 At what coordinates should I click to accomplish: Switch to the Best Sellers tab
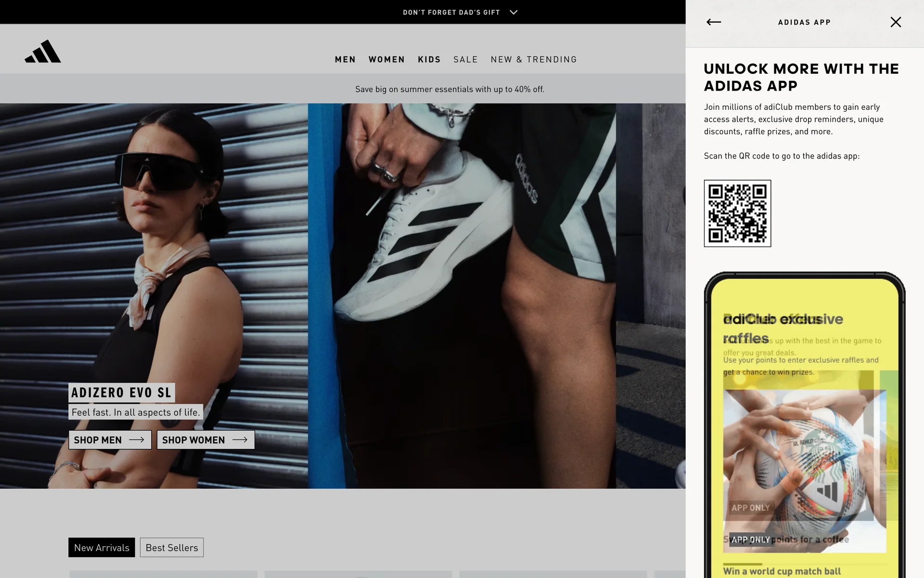click(172, 548)
